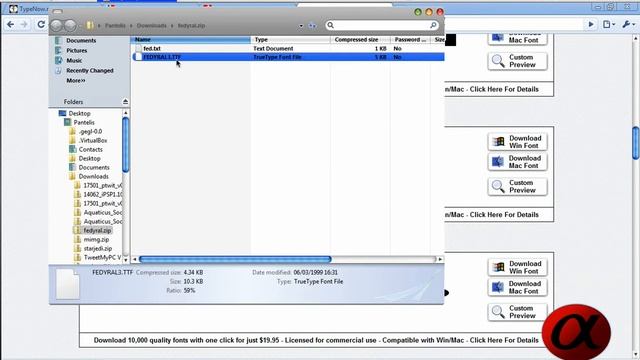Click the middle Custom Preview button

pos(517,187)
